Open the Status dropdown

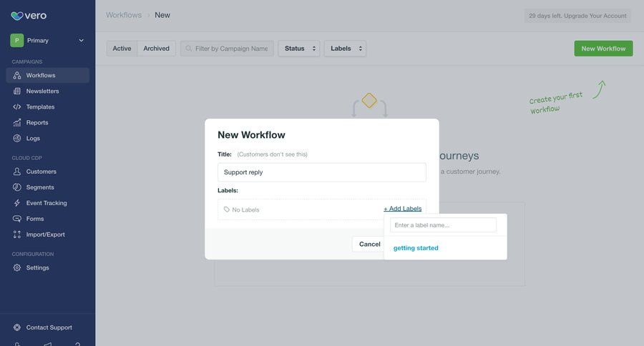coord(299,49)
